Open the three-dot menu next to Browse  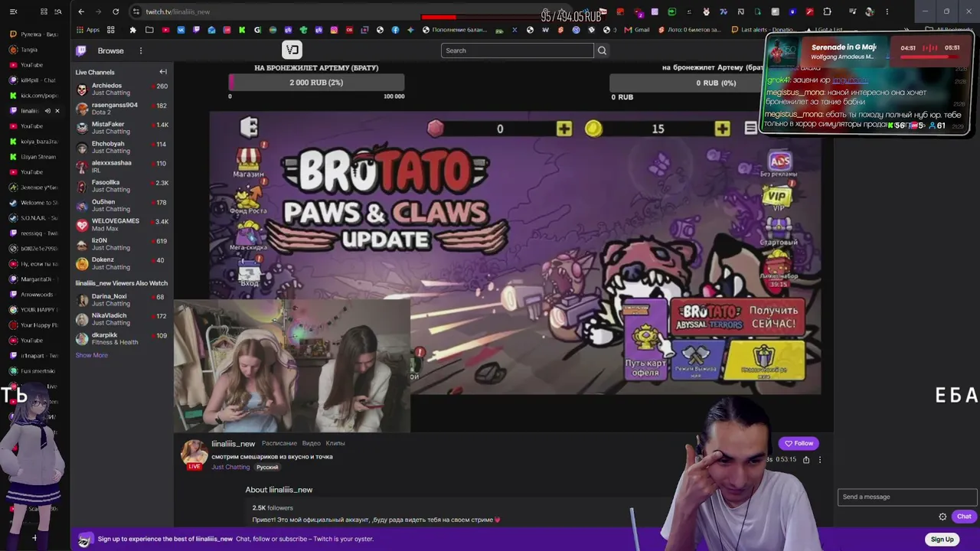coord(141,51)
